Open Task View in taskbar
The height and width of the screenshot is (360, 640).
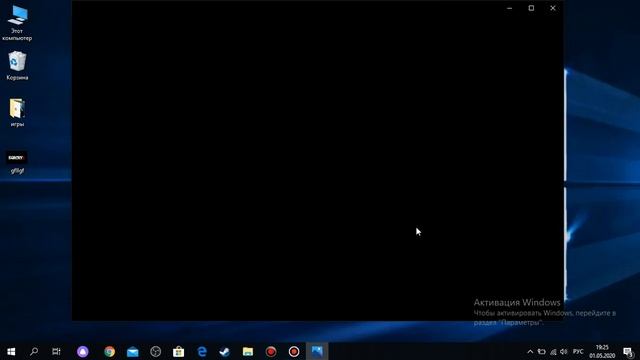56,351
